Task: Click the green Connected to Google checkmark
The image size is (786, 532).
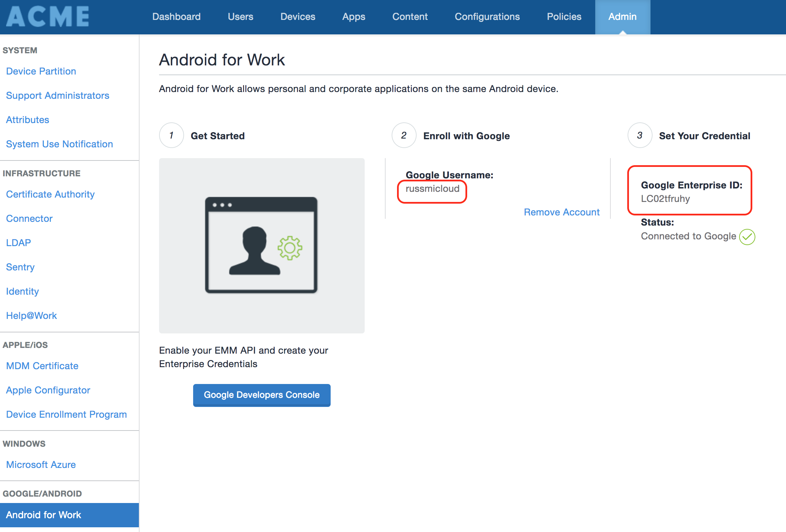Action: 748,237
